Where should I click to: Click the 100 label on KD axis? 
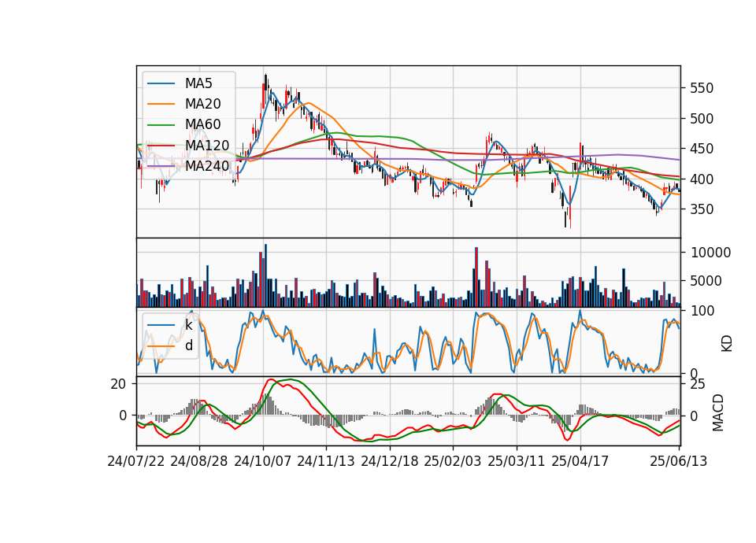coord(702,311)
